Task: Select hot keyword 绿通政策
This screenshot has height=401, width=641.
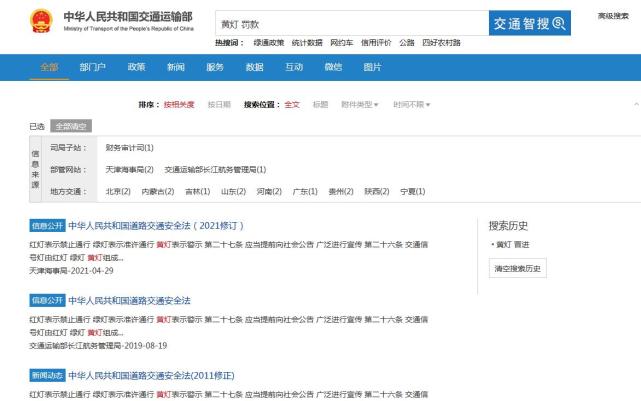Action: [x=268, y=43]
